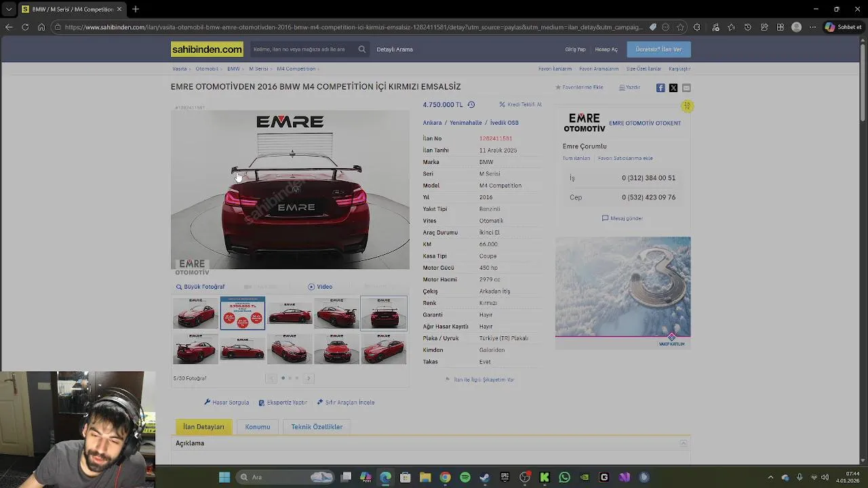Collapse the Açıklama section expander
This screenshot has height=488, width=868.
coord(684,443)
